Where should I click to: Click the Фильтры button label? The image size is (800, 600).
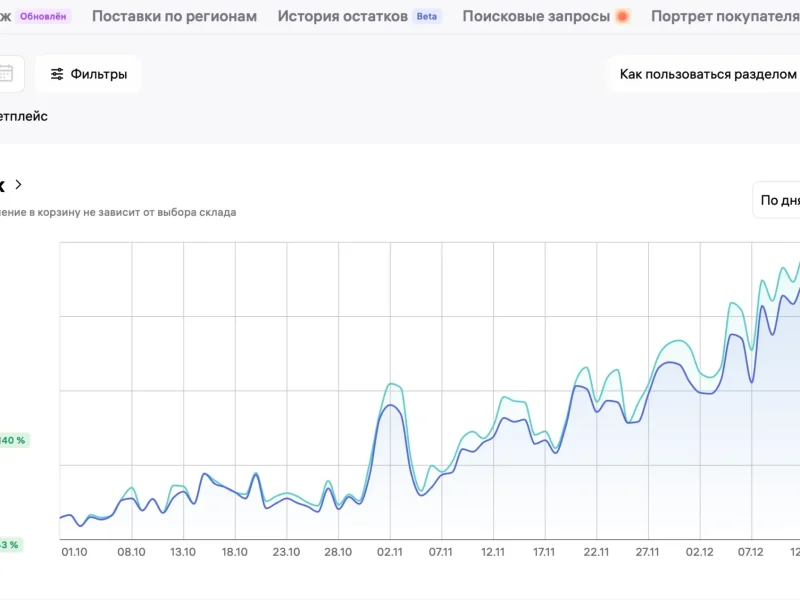click(x=98, y=74)
